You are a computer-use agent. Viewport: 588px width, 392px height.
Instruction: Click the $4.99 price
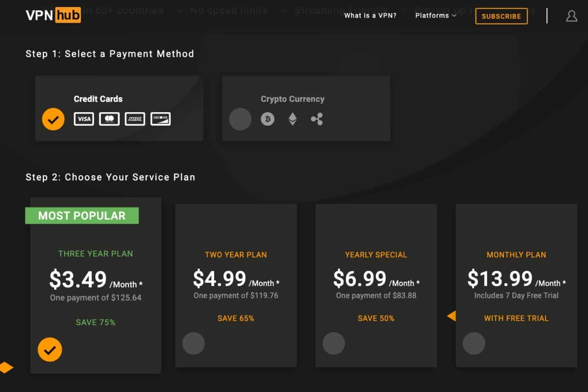[220, 279]
